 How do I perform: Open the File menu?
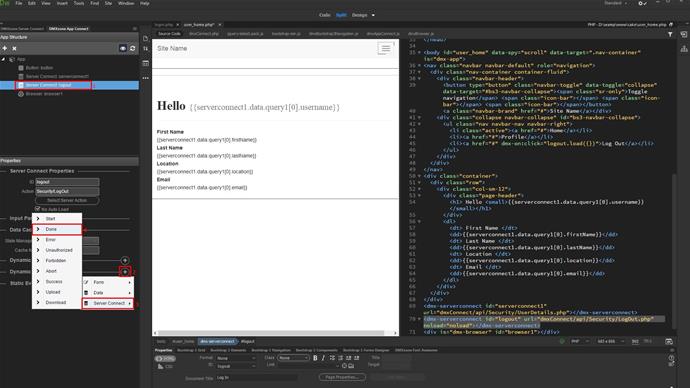19,3
